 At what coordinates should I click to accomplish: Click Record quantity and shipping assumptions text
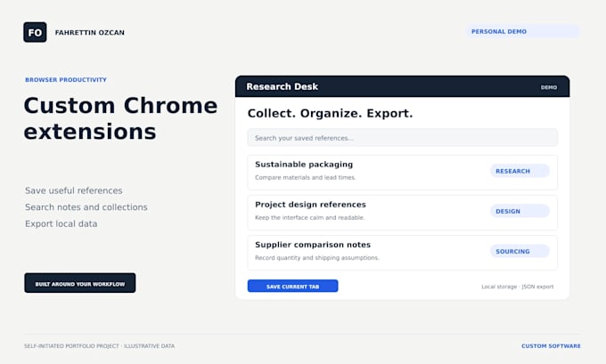[x=317, y=258]
